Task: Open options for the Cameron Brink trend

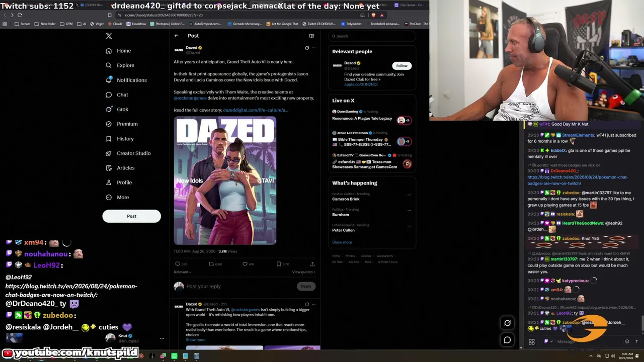Action: (x=409, y=195)
